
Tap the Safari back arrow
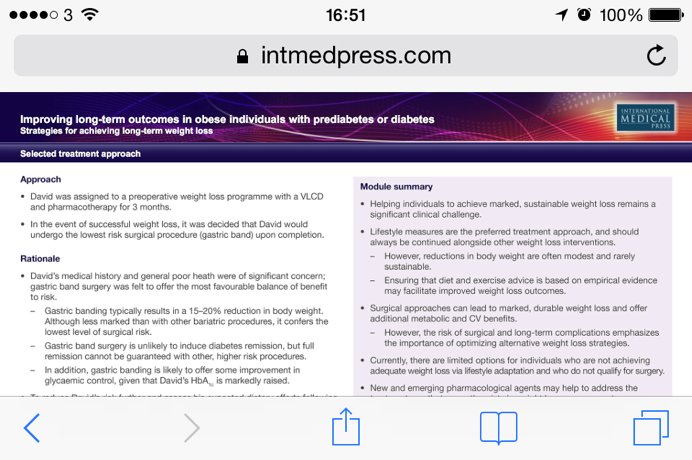point(32,428)
